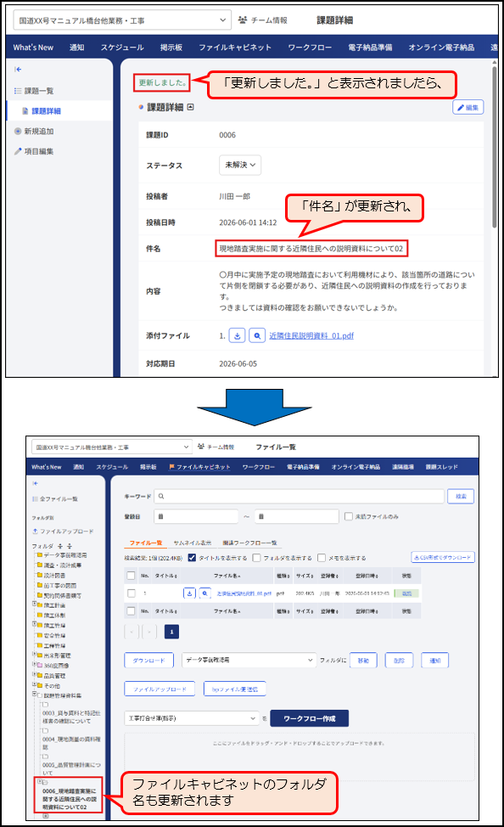Click the キーワード search input field

(x=300, y=497)
